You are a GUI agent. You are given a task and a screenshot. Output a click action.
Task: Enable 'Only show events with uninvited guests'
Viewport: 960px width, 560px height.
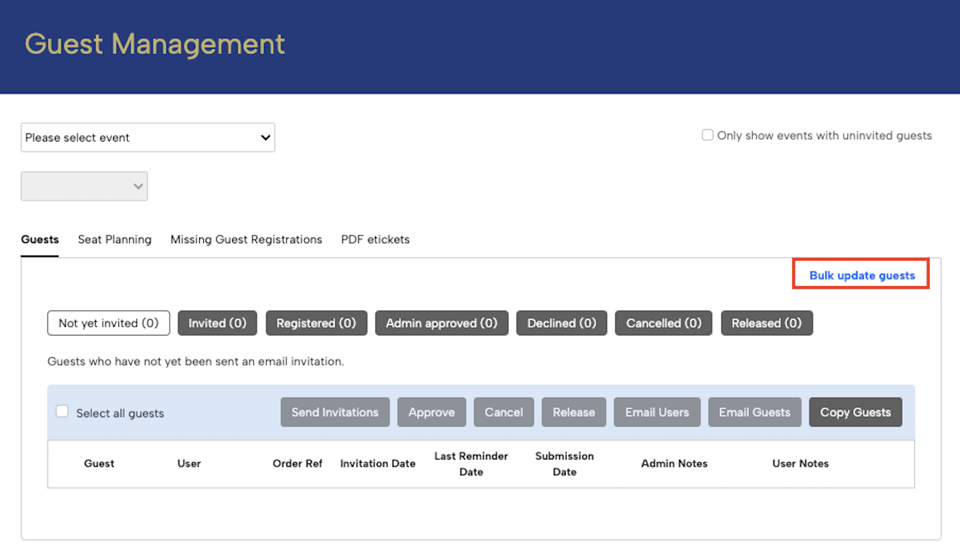pos(708,135)
